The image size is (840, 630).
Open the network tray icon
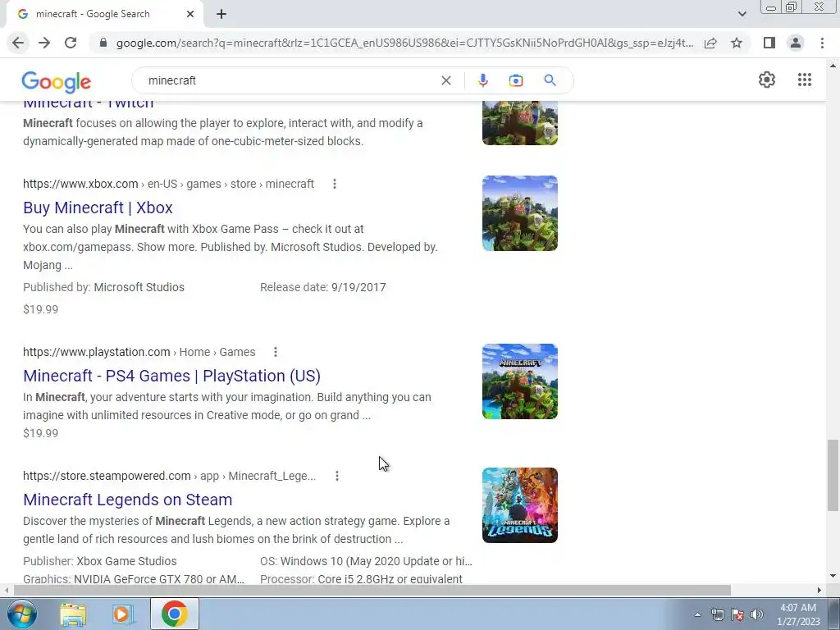click(x=717, y=614)
